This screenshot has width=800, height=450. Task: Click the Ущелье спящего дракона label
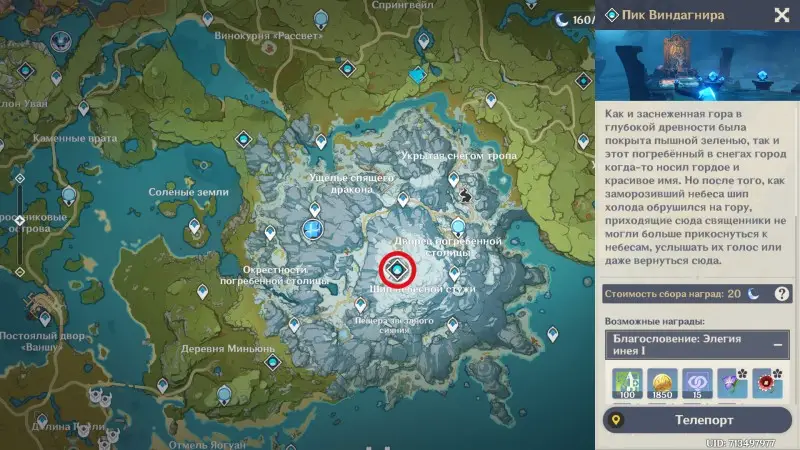(352, 183)
